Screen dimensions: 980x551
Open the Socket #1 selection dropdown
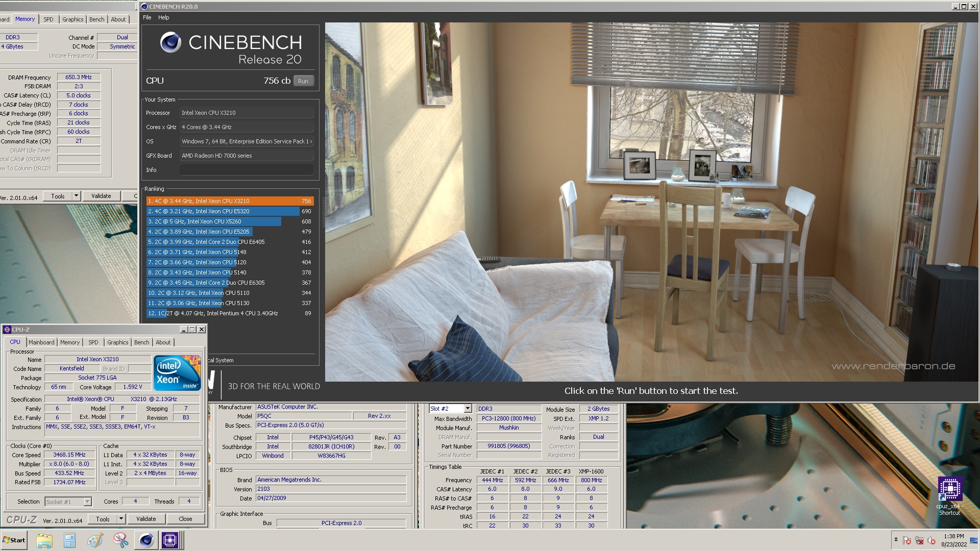[x=87, y=502]
